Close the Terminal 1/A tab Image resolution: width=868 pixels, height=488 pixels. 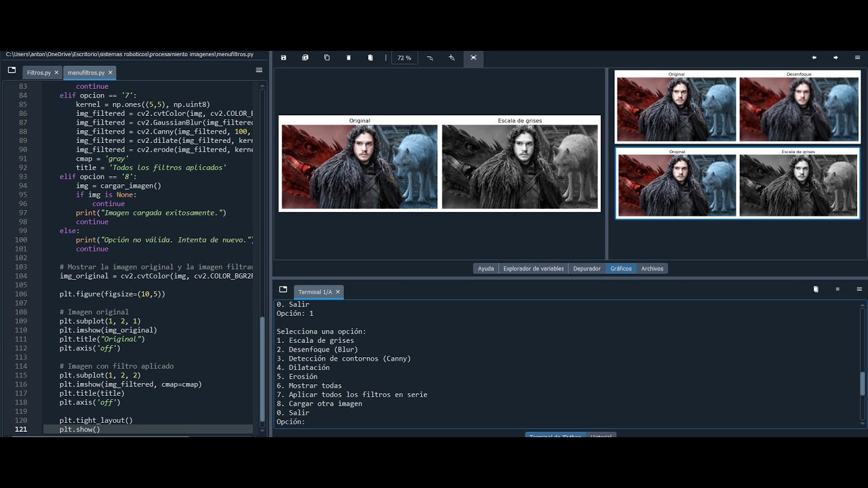tap(338, 292)
